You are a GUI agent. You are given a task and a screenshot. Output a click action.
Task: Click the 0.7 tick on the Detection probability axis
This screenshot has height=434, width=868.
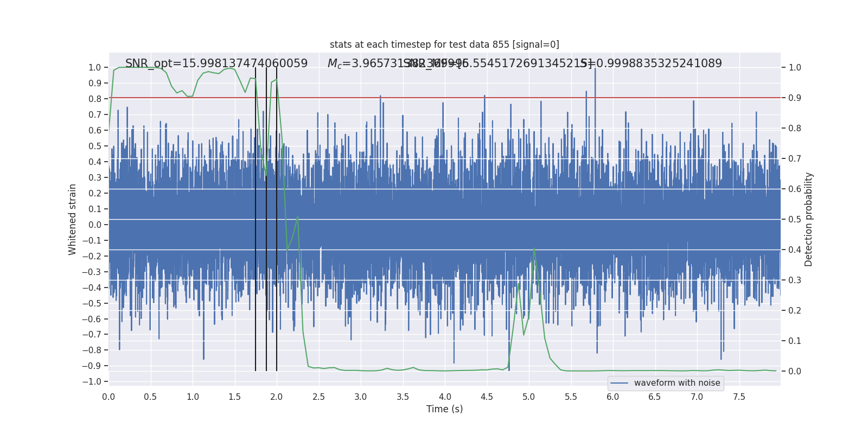(x=795, y=159)
